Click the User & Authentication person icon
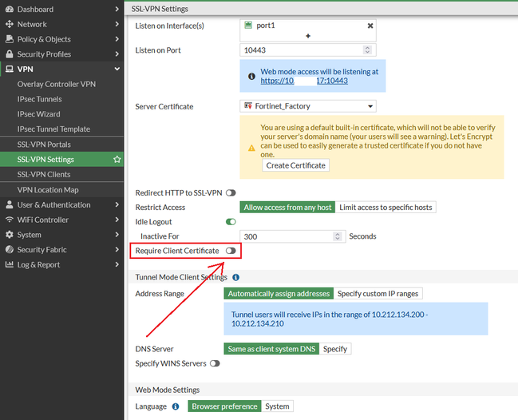 click(x=10, y=205)
